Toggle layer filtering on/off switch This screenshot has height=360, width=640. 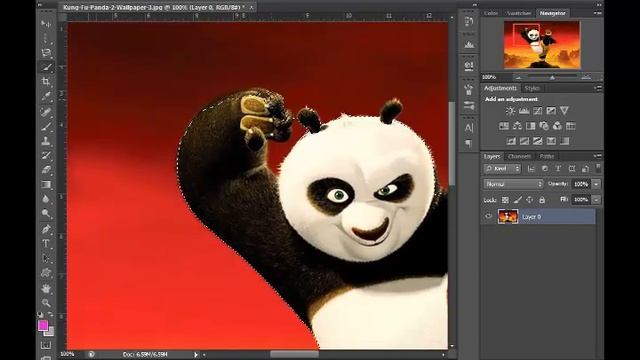click(x=598, y=168)
